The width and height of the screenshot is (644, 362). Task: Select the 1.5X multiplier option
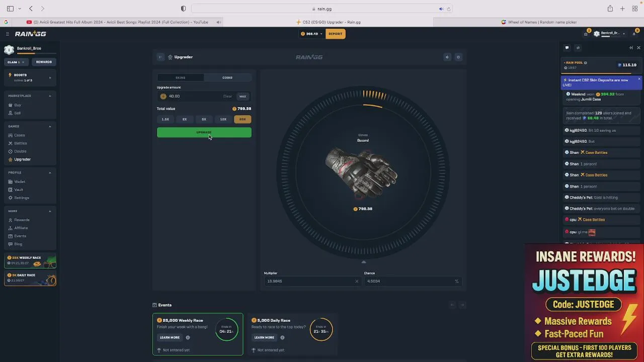click(x=166, y=119)
